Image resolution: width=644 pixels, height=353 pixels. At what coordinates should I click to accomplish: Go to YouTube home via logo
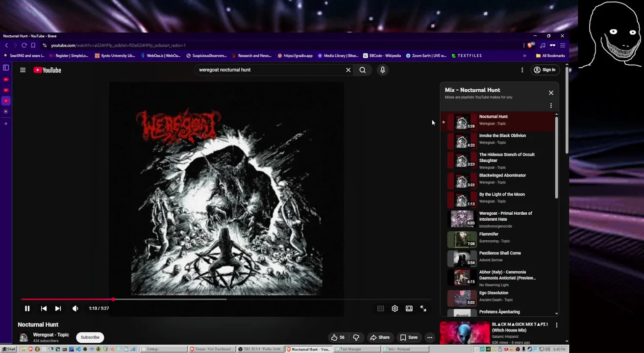coord(47,70)
